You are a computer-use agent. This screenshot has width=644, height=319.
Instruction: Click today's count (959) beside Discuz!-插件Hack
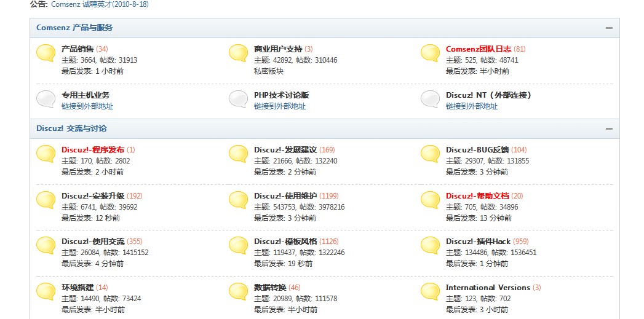point(521,242)
